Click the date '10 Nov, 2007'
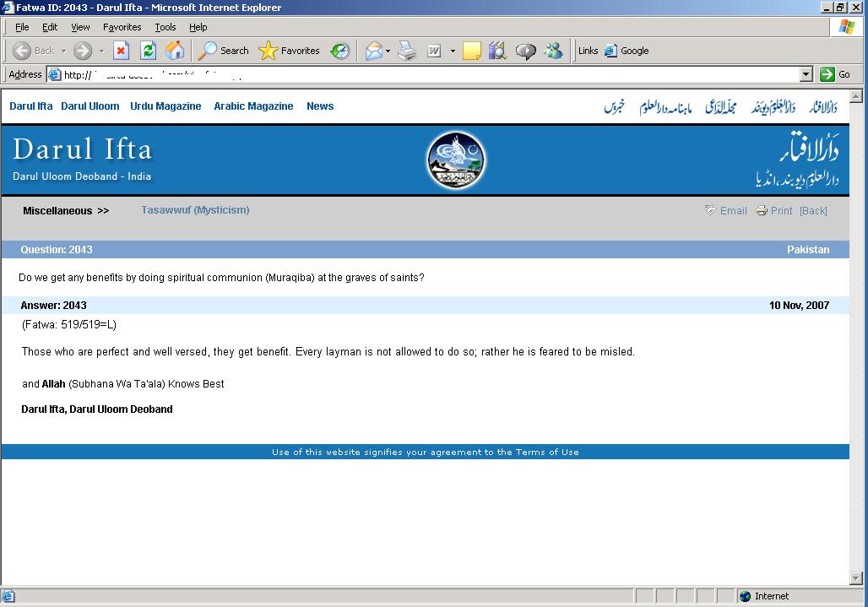The height and width of the screenshot is (607, 868). coord(799,306)
